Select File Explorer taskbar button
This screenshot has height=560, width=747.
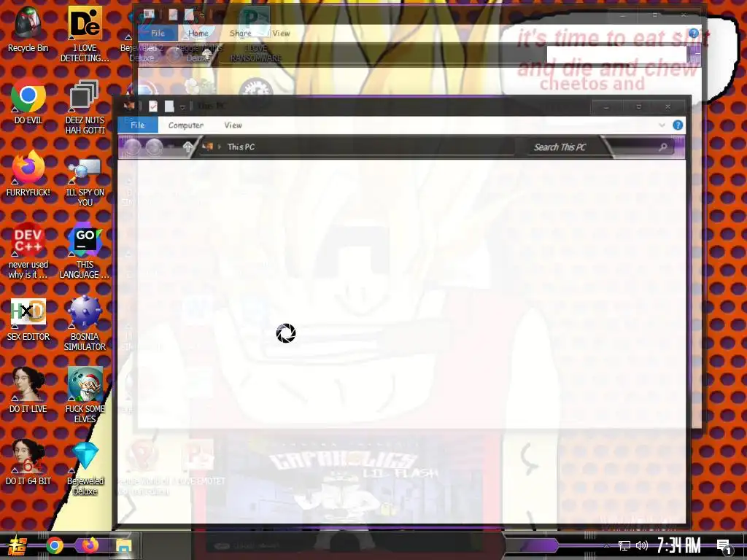[x=123, y=545]
